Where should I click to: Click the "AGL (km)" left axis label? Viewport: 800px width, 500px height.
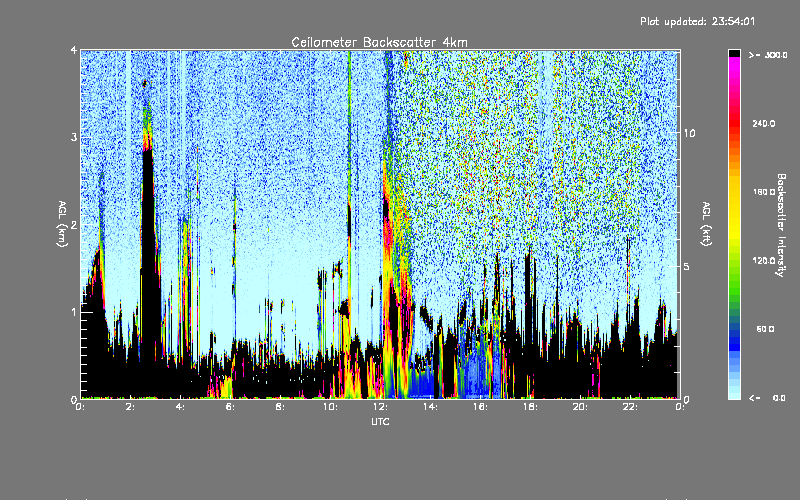(62, 224)
